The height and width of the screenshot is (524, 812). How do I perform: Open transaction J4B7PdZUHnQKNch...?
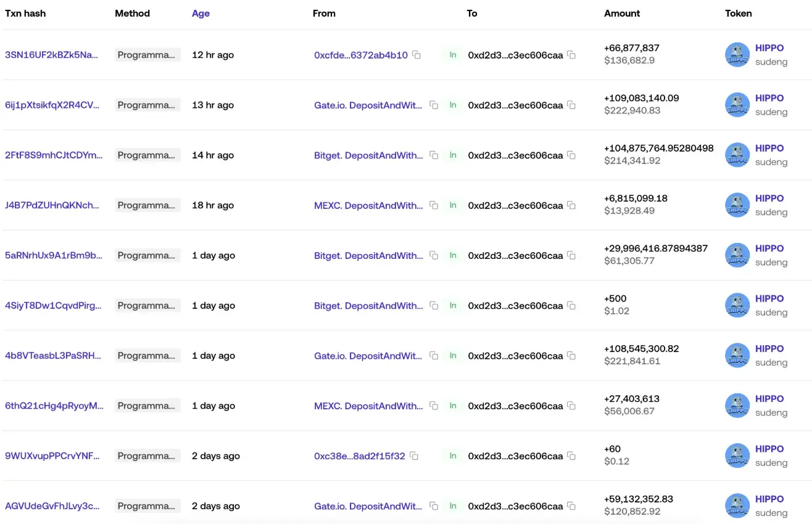click(52, 205)
